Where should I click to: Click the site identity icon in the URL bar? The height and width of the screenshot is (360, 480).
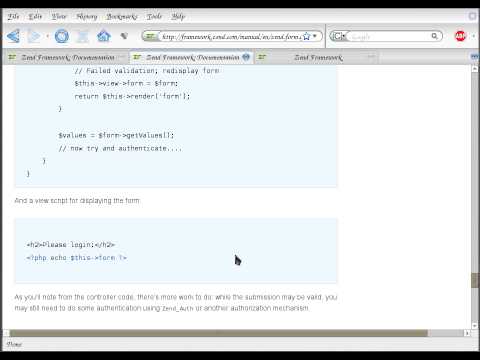click(x=151, y=36)
